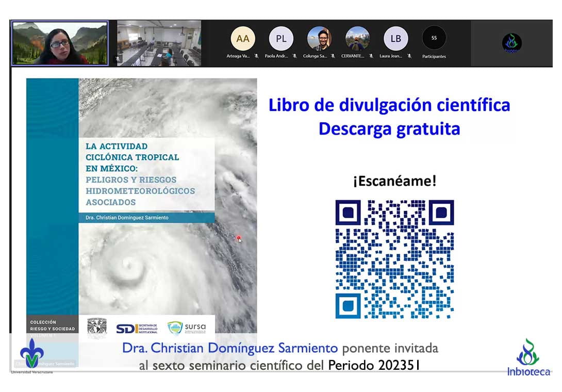Click the SDI Secretaría de Desarrollo Institucional logo

click(x=135, y=328)
